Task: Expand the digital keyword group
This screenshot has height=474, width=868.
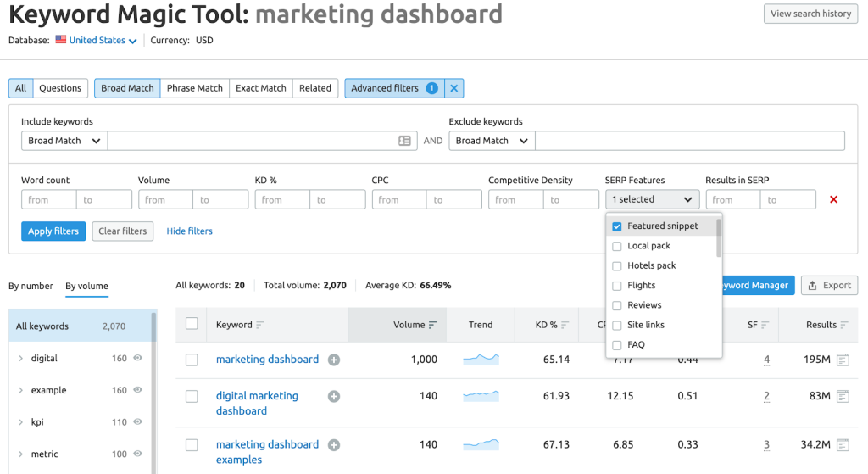Action: [x=21, y=359]
